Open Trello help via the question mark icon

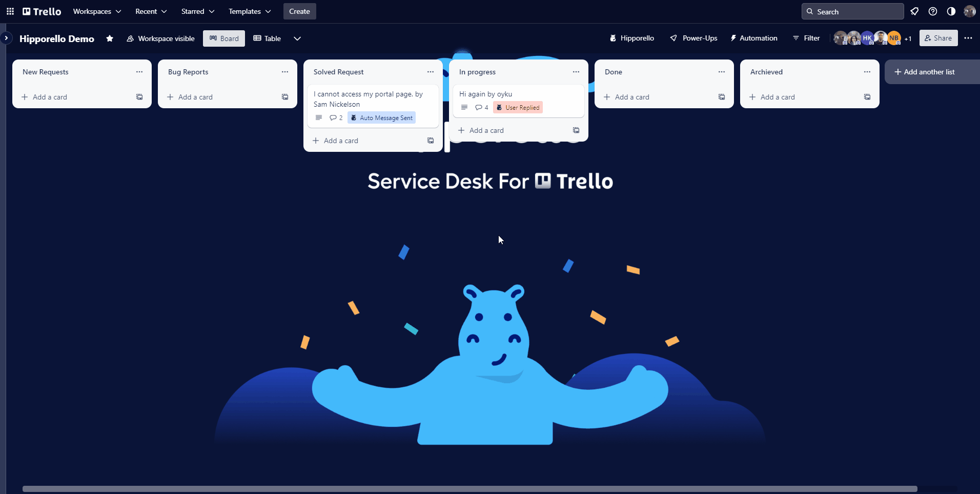[932, 11]
